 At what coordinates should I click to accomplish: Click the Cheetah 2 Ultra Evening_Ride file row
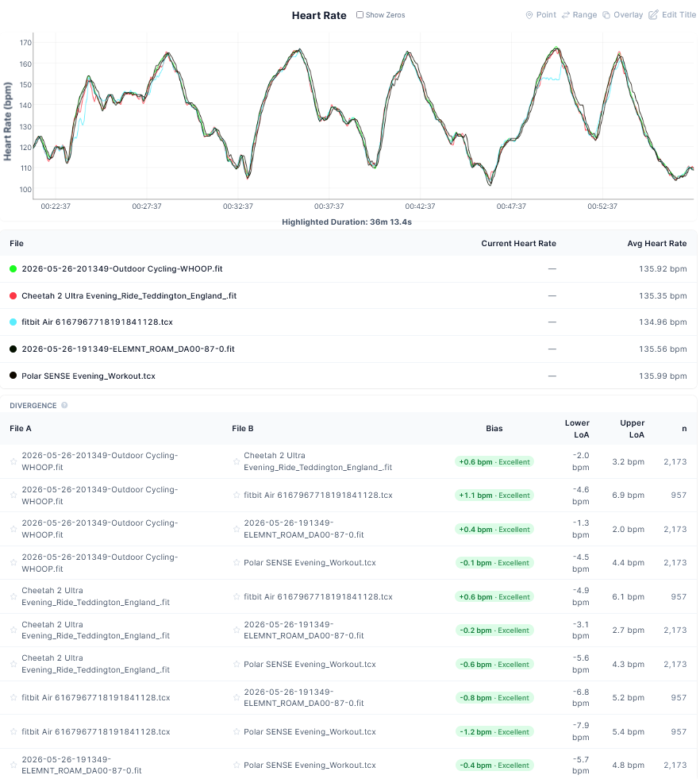tap(348, 295)
